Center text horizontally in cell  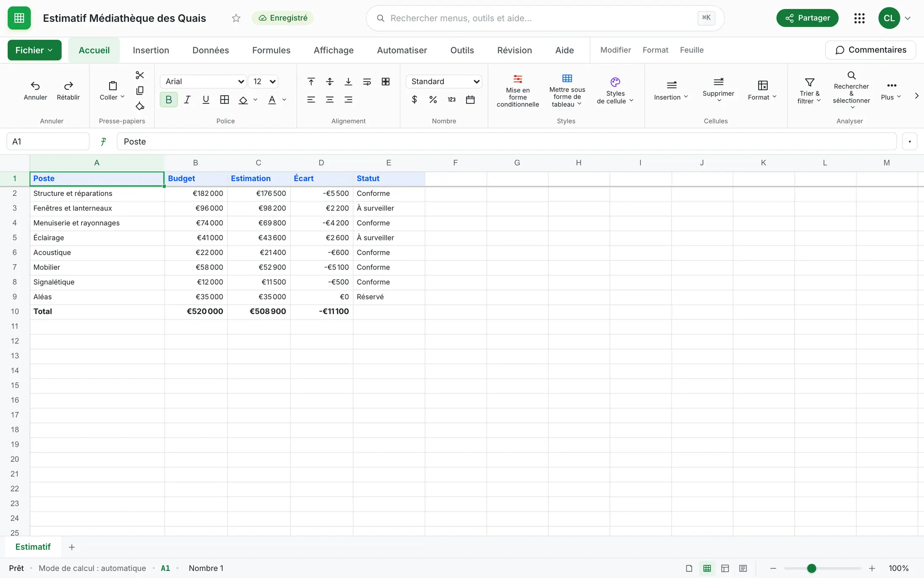click(330, 100)
